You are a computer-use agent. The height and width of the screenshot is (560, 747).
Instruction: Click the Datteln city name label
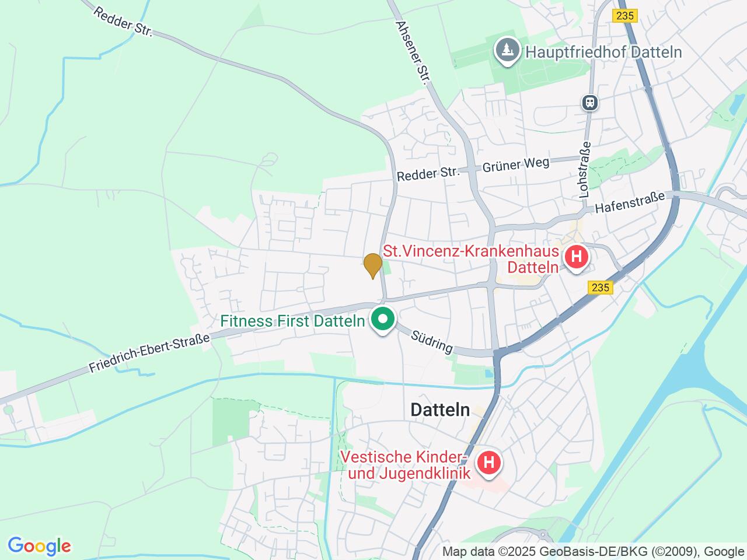pyautogui.click(x=440, y=409)
